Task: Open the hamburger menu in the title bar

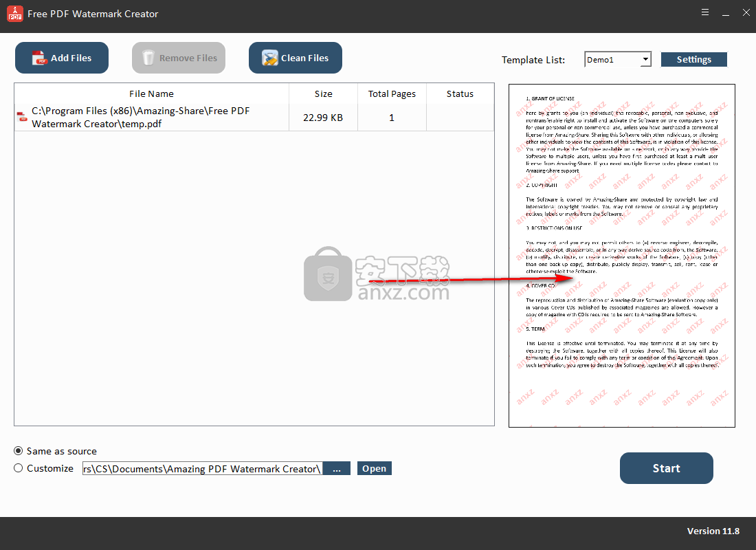Action: (x=705, y=12)
